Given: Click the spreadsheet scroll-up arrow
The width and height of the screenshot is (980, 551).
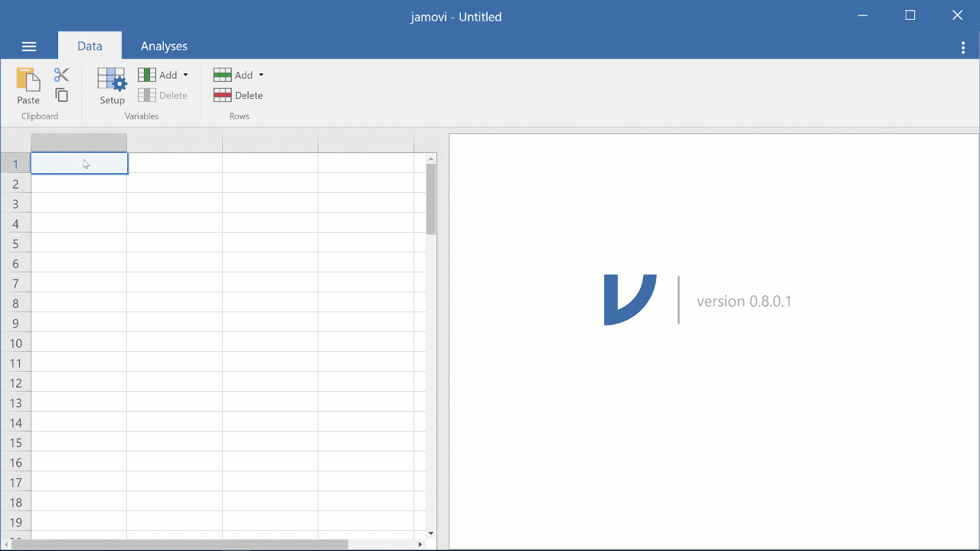Looking at the screenshot, I should (x=431, y=158).
